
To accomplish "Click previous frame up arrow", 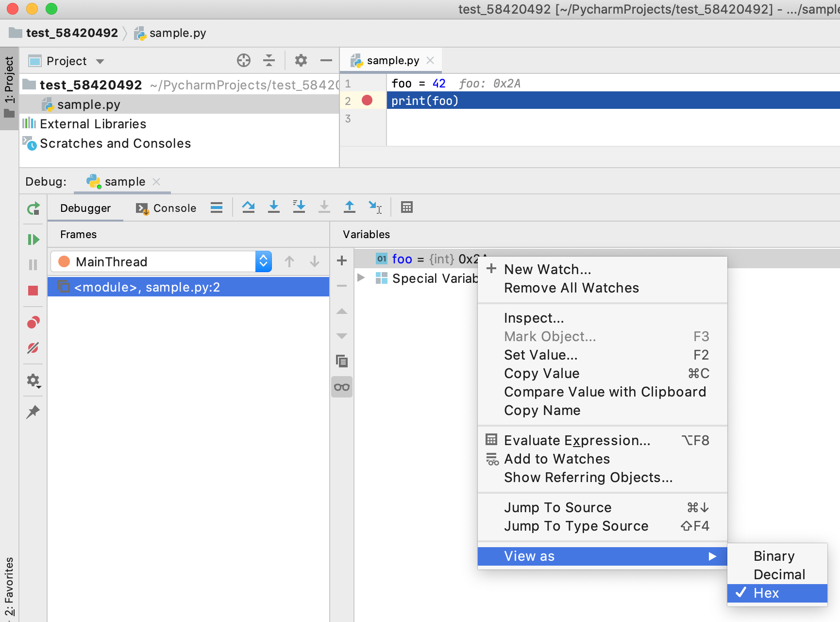I will [x=289, y=261].
